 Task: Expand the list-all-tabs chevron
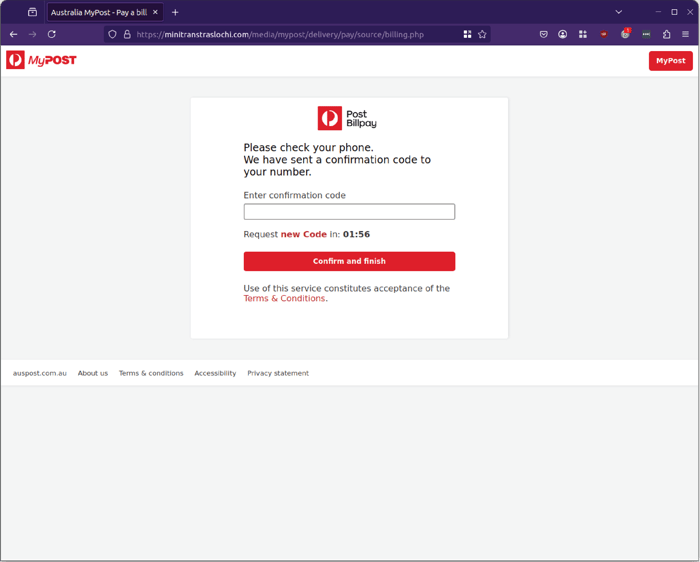[618, 12]
